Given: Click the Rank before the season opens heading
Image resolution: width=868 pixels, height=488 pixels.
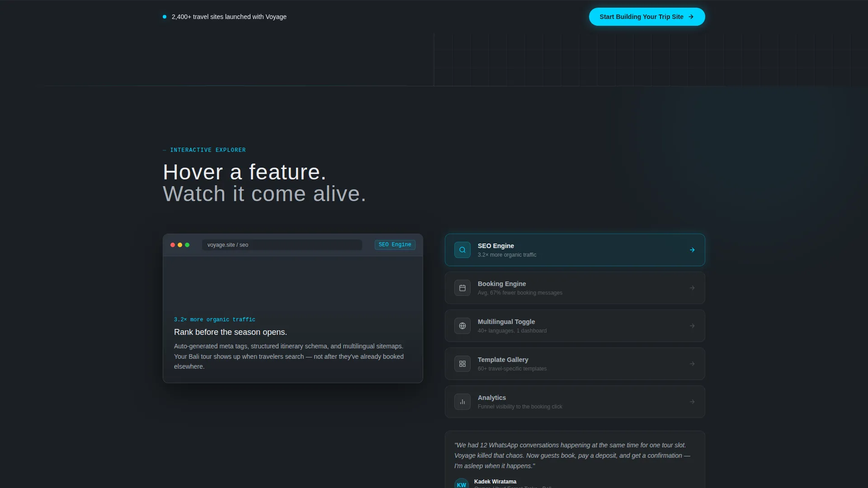Looking at the screenshot, I should point(230,332).
